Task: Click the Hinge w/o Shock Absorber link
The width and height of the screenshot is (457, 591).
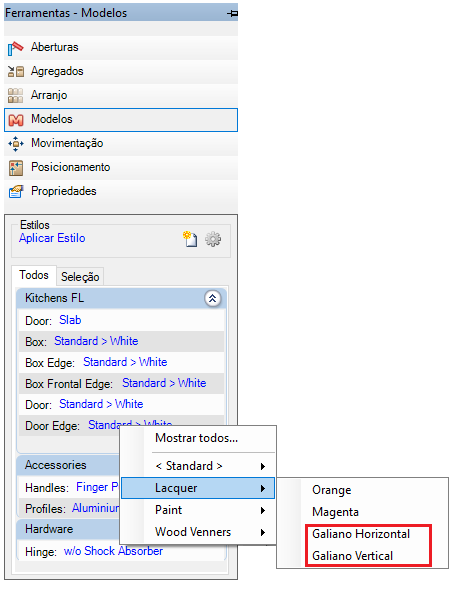Action: [113, 551]
